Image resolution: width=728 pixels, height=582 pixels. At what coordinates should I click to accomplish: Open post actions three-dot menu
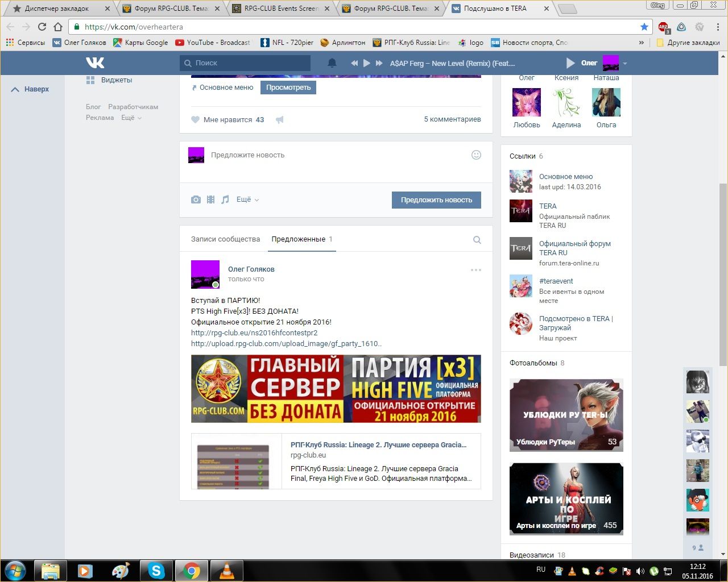(476, 270)
